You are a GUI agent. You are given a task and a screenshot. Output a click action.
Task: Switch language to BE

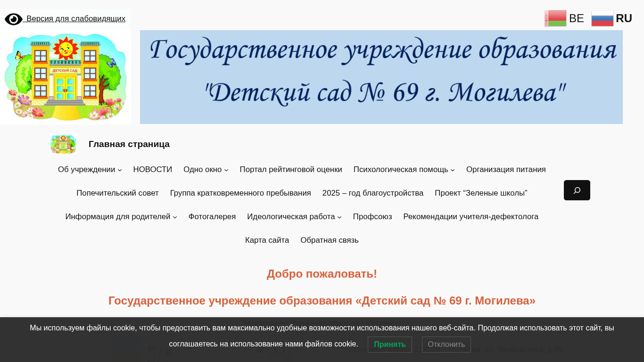click(577, 18)
